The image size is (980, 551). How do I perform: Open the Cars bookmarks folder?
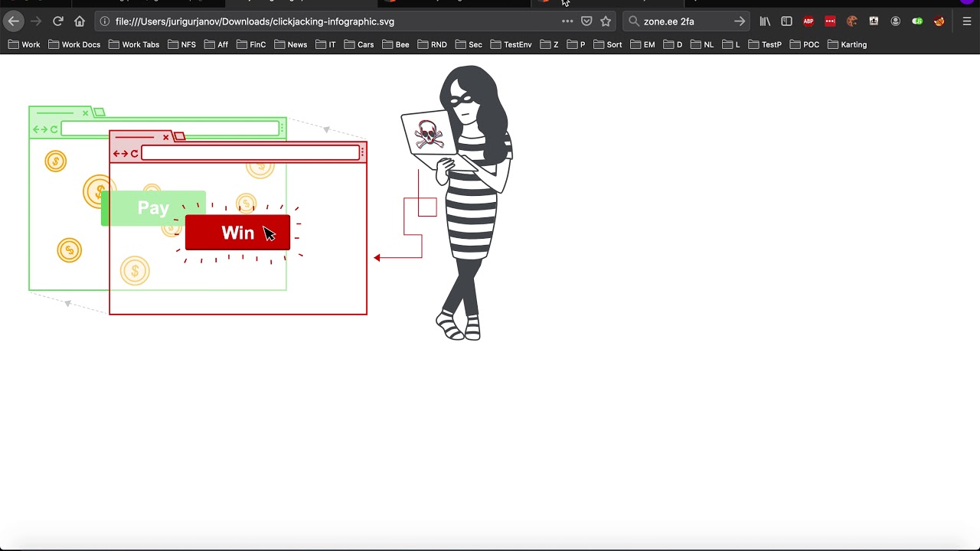click(358, 44)
